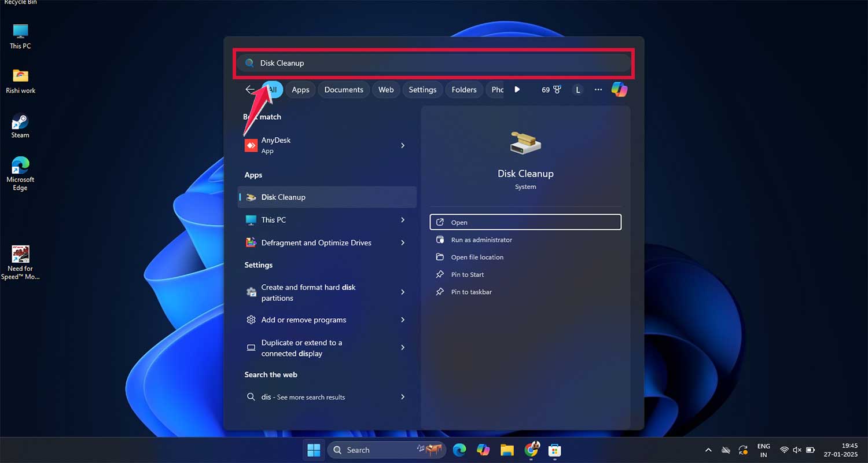Open File Explorer from the taskbar
Image resolution: width=868 pixels, height=463 pixels.
[x=507, y=450]
